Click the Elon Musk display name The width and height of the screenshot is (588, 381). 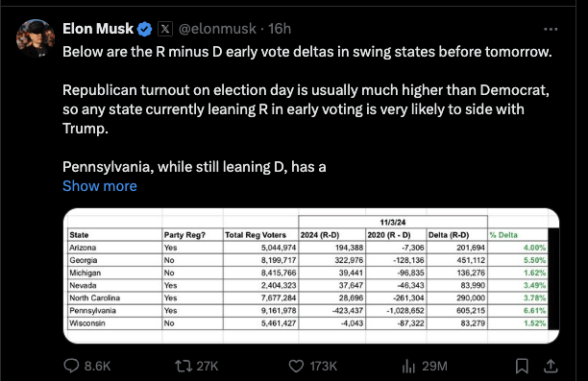pos(98,29)
